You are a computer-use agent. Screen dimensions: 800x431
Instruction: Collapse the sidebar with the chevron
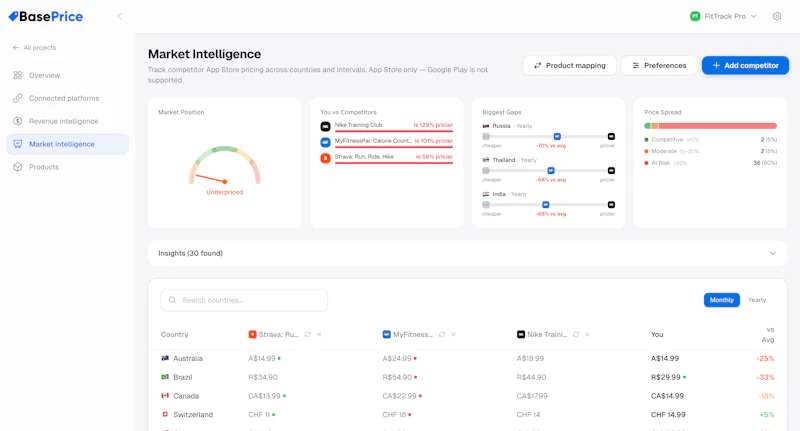(x=119, y=16)
